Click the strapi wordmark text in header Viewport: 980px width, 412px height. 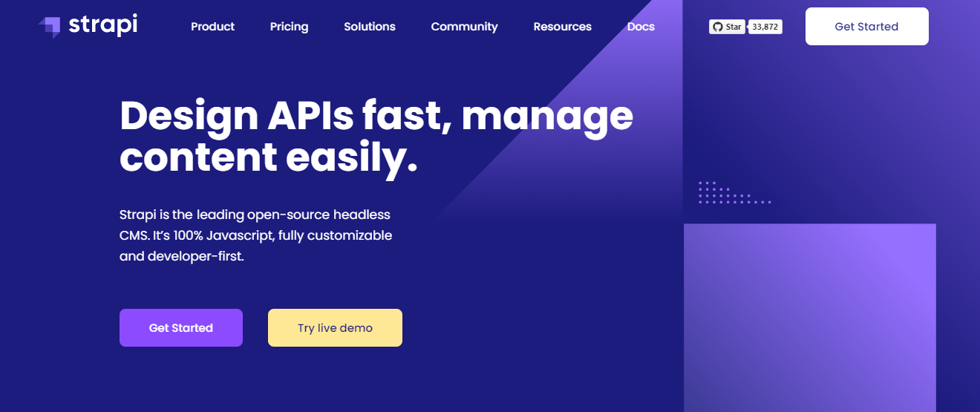(102, 25)
